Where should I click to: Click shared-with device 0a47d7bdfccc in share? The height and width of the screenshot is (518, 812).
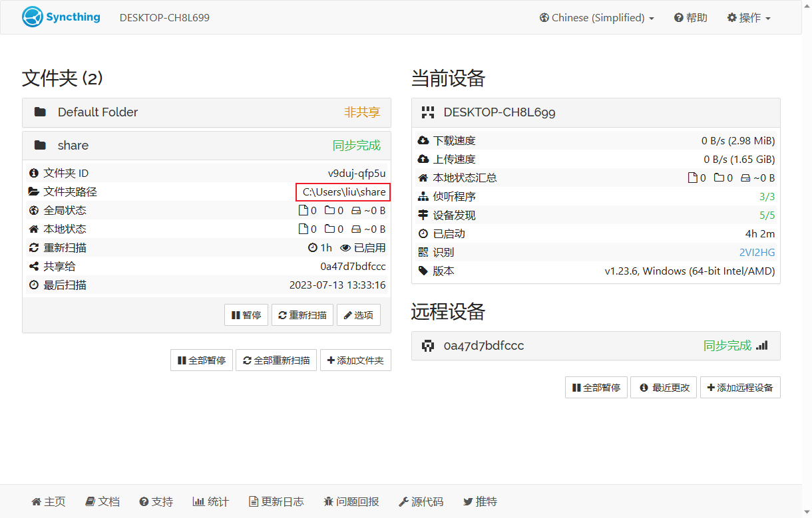(353, 267)
